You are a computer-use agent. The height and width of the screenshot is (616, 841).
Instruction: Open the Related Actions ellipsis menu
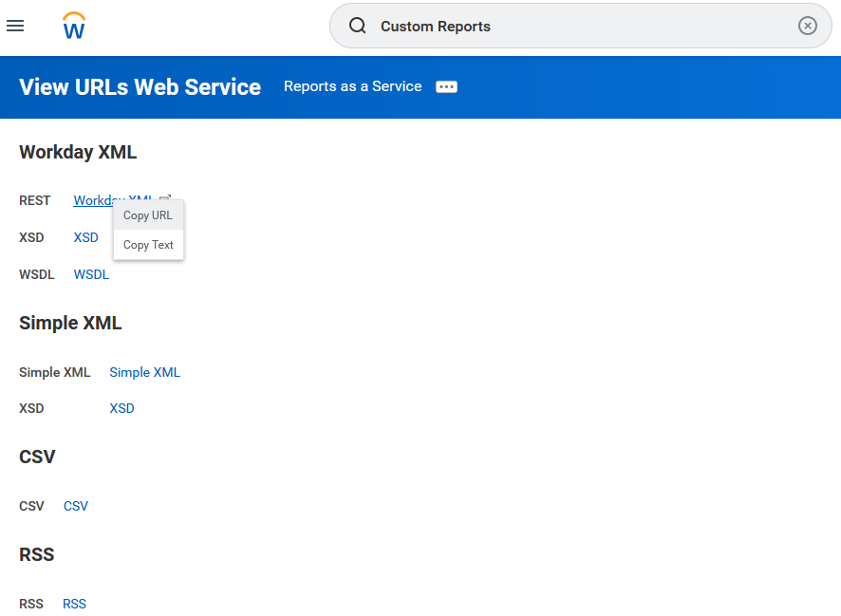tap(446, 86)
